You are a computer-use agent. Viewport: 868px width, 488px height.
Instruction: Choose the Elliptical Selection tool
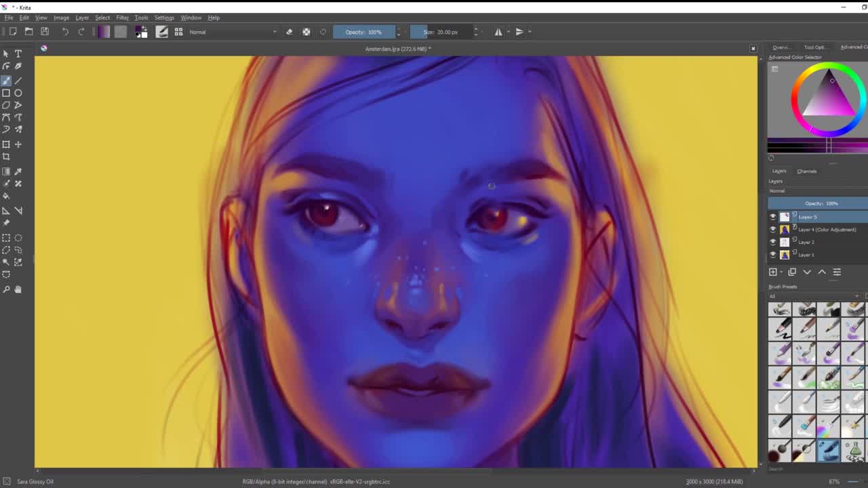pos(18,238)
